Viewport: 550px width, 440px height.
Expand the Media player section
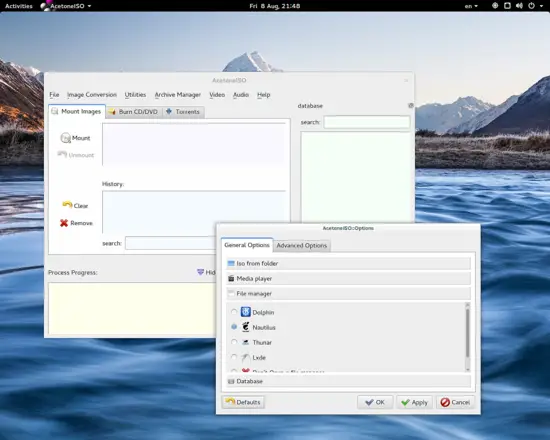point(348,278)
